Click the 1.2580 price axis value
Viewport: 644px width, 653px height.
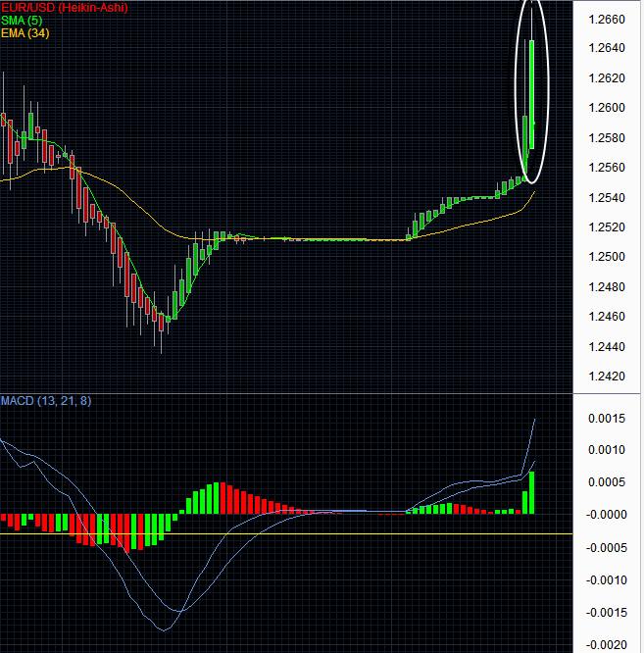[607, 137]
